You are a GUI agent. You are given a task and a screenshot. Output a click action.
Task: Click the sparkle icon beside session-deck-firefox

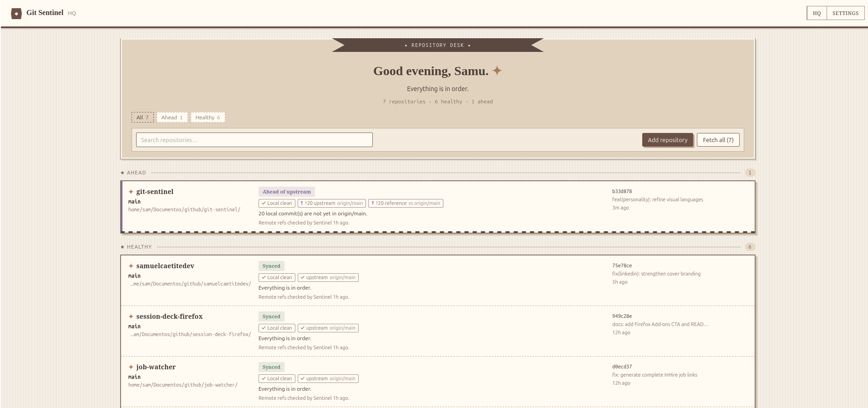coord(131,316)
